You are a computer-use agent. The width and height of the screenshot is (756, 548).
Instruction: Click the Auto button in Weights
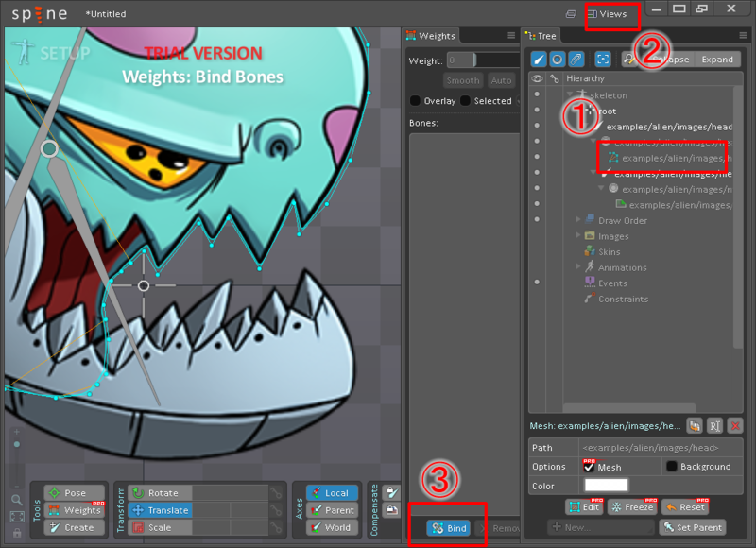(501, 80)
